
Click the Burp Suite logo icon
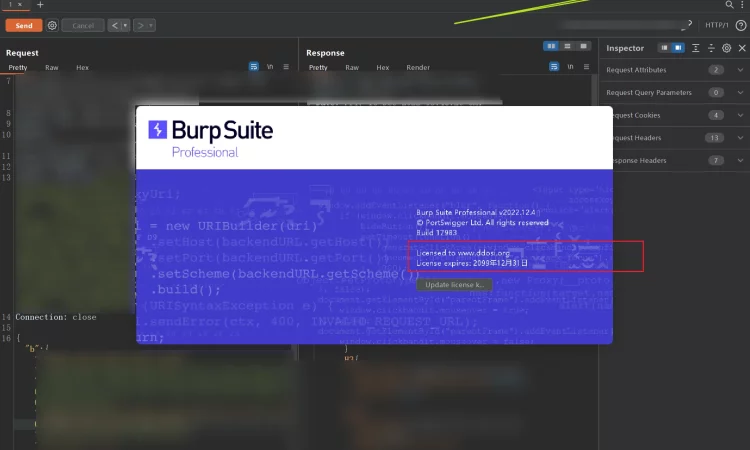tap(157, 130)
